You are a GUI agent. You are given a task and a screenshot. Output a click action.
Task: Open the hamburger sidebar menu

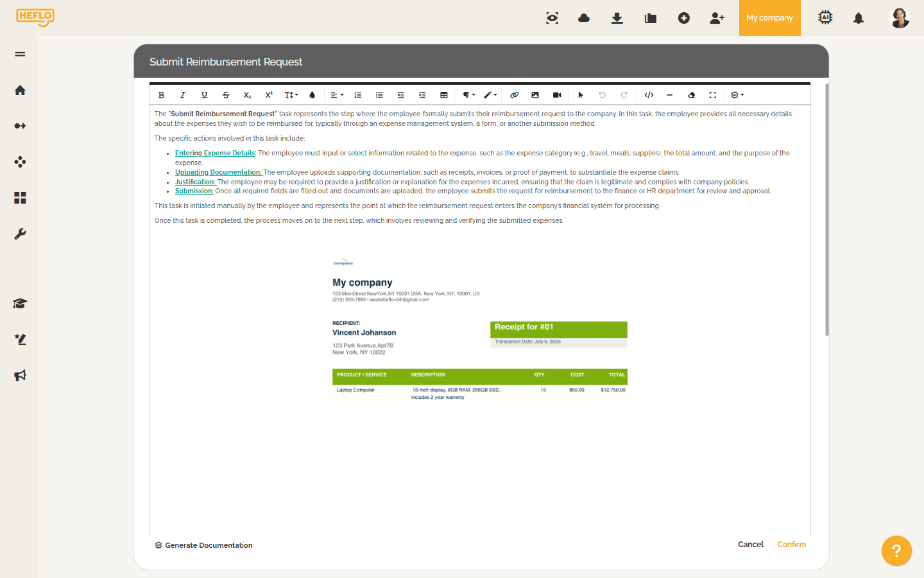click(20, 54)
